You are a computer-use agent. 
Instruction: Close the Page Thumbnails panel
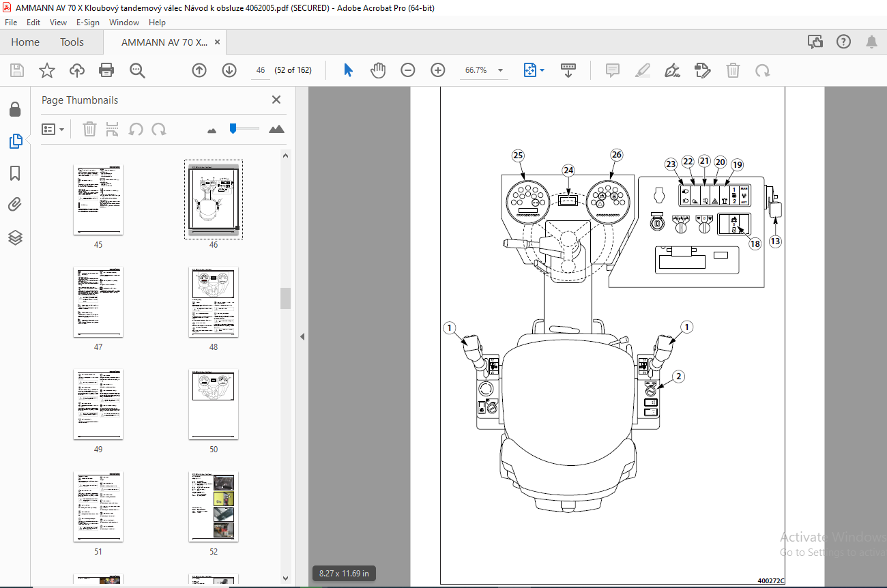click(276, 100)
